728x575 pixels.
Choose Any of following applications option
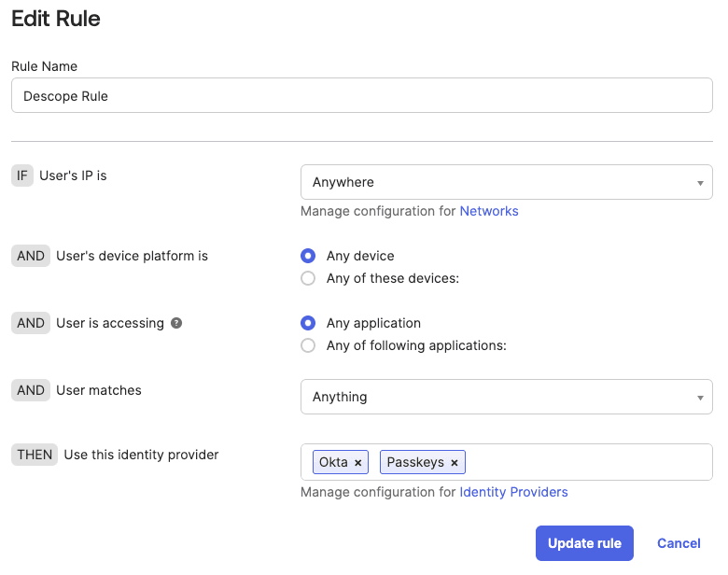point(308,345)
